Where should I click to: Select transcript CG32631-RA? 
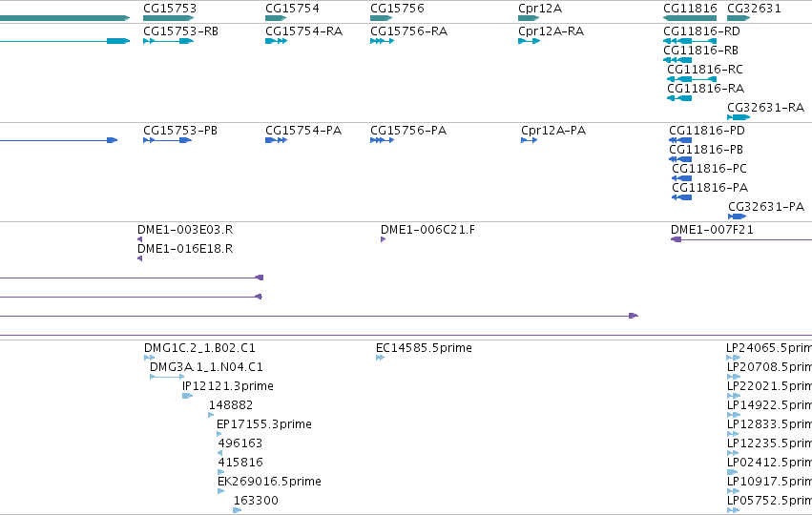(x=739, y=117)
